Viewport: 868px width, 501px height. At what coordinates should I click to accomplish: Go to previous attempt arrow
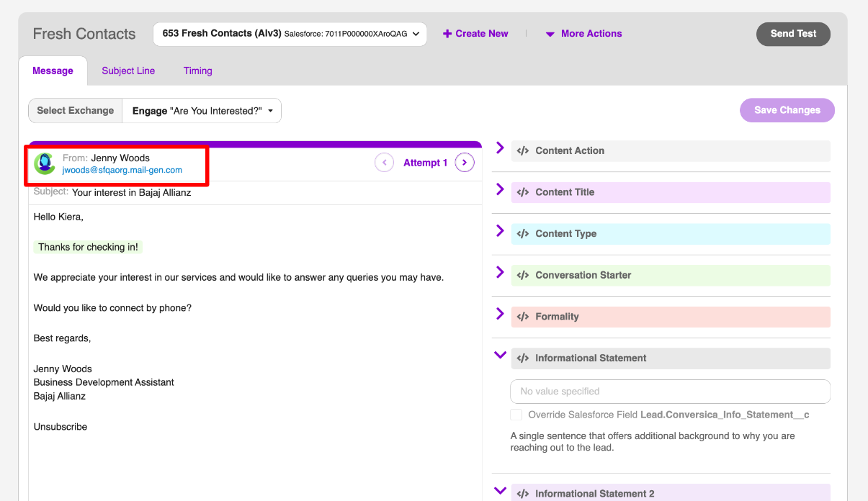[384, 163]
